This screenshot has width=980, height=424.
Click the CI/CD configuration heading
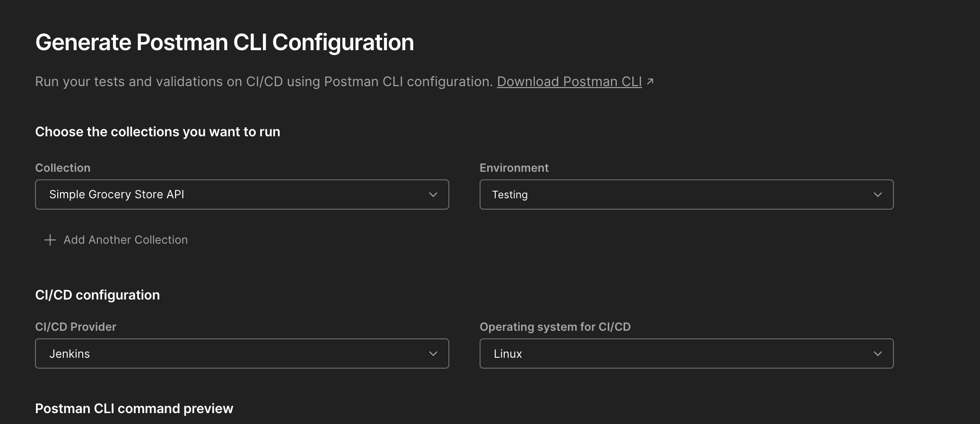click(x=97, y=295)
